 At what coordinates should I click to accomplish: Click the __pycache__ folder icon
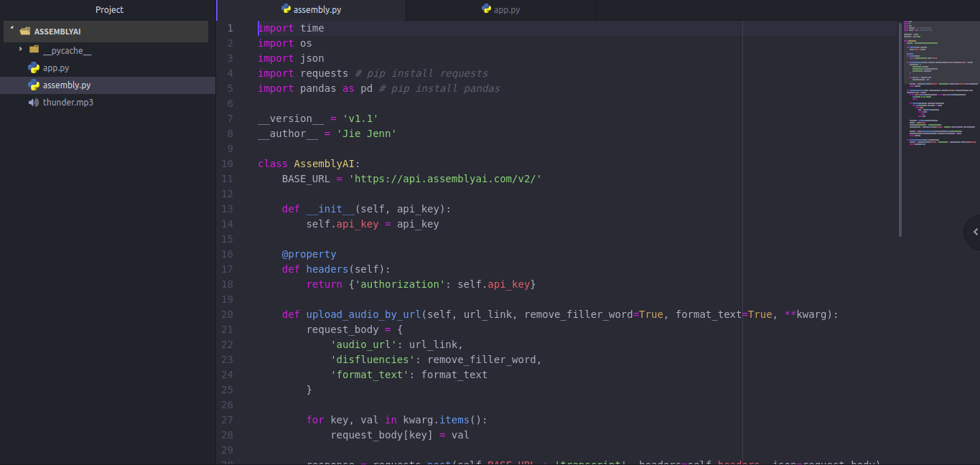tap(34, 50)
